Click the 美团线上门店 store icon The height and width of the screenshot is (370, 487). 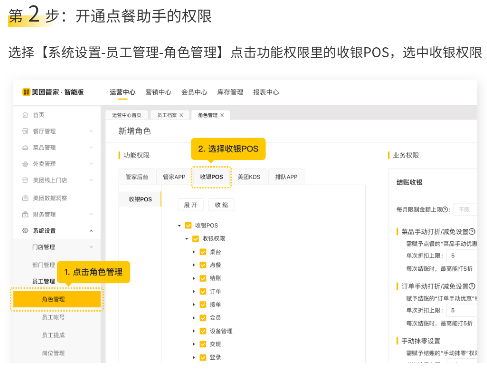click(25, 180)
